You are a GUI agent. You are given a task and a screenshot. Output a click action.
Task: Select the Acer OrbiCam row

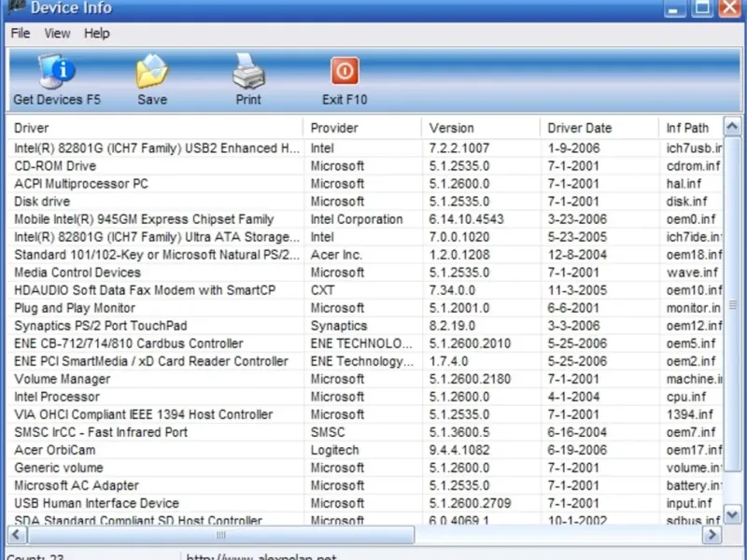(x=365, y=450)
